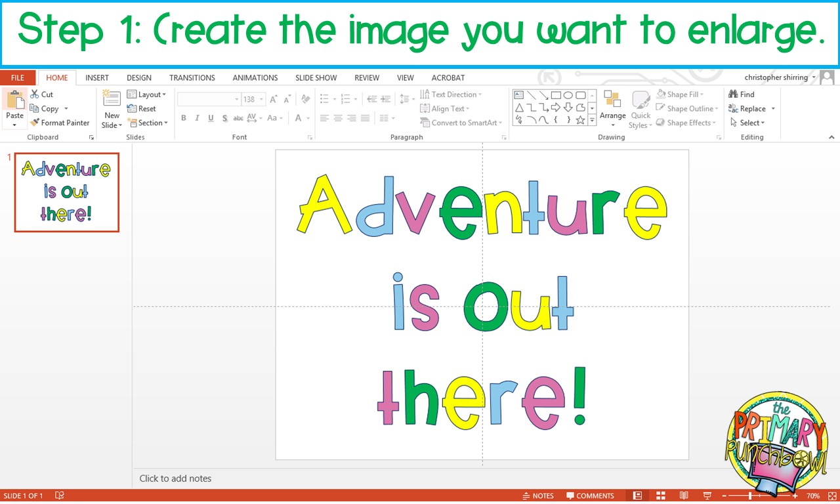The image size is (840, 504).
Task: Switch to Slide Sorter view
Action: pyautogui.click(x=661, y=496)
